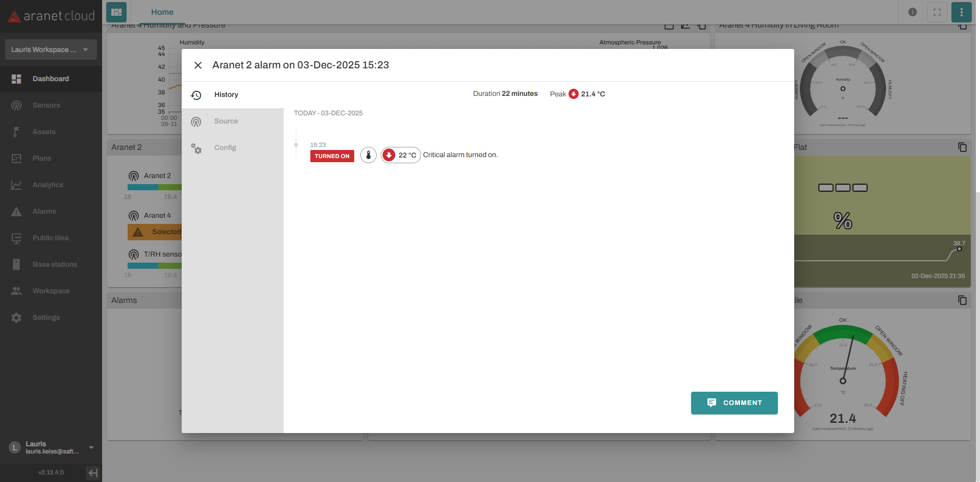
Task: Click the 22 °C alarm value chip
Action: [x=401, y=155]
